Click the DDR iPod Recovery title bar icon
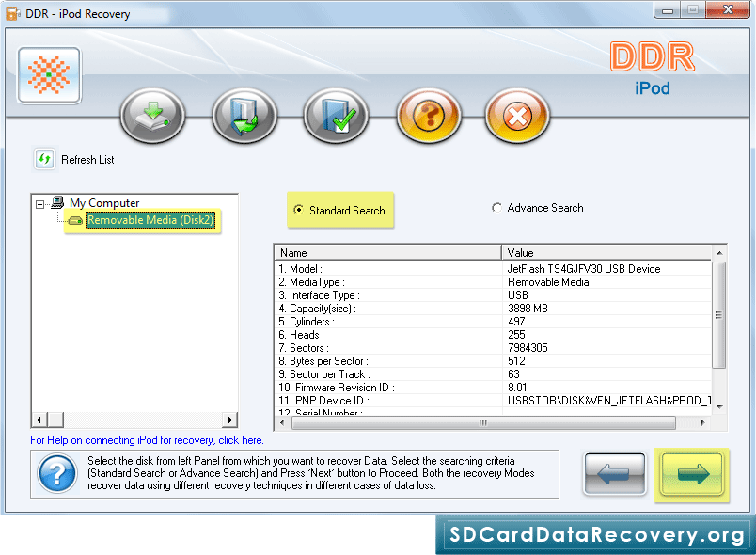756x555 pixels. tap(12, 13)
